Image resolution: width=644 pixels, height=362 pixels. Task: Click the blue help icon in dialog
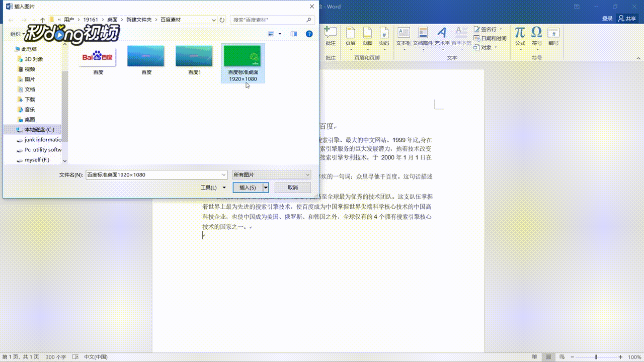coord(309,34)
